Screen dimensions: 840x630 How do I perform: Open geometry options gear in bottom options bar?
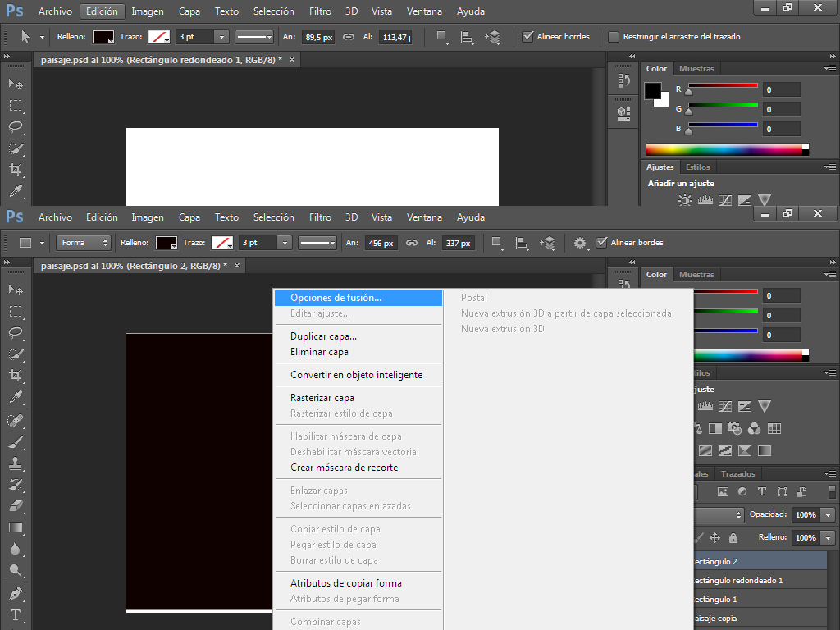(580, 243)
